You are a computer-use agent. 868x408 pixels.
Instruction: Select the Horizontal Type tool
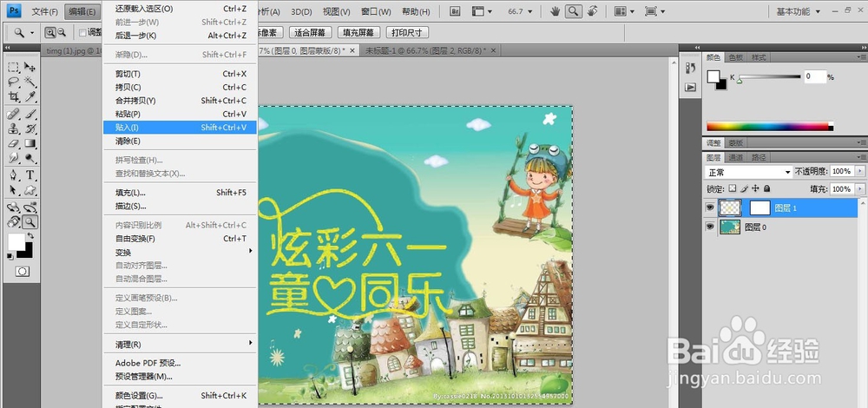point(30,175)
